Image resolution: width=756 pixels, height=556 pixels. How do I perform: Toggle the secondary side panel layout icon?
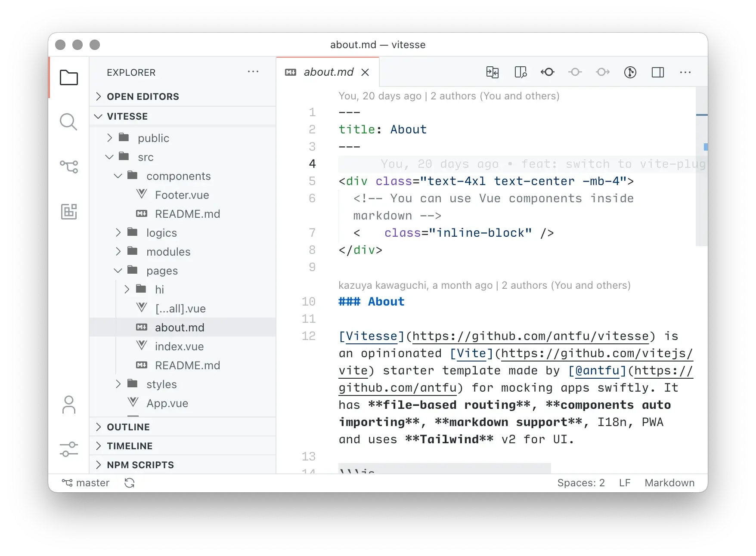tap(657, 72)
